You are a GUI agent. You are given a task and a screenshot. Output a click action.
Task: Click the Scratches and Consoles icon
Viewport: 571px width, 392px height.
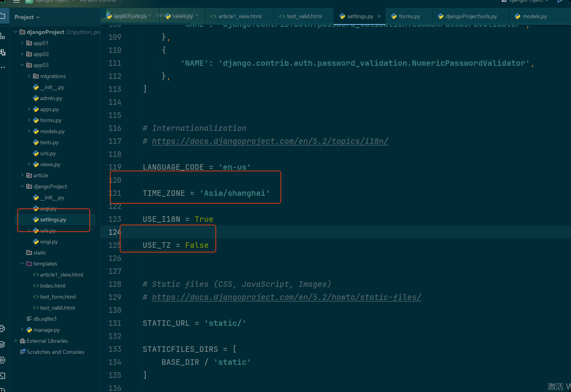[22, 352]
